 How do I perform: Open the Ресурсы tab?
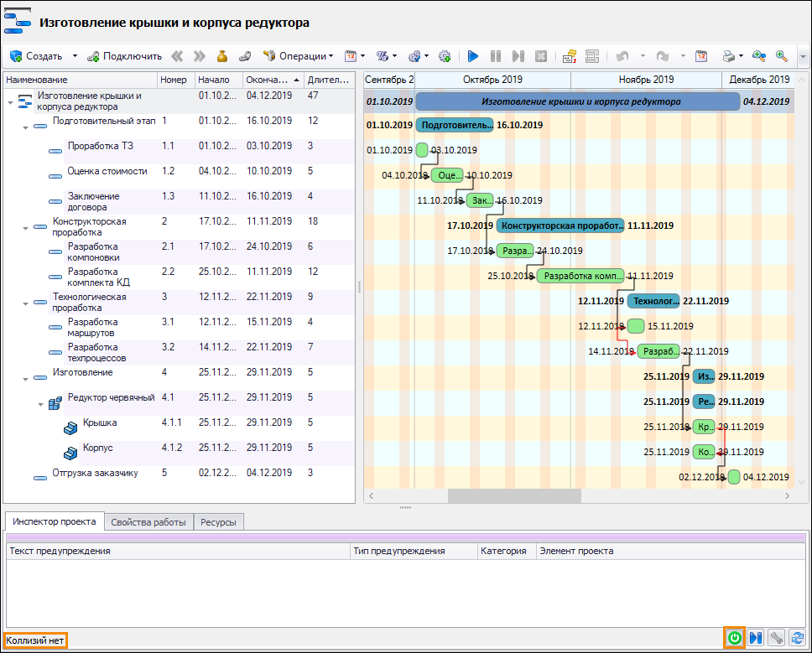[x=219, y=522]
